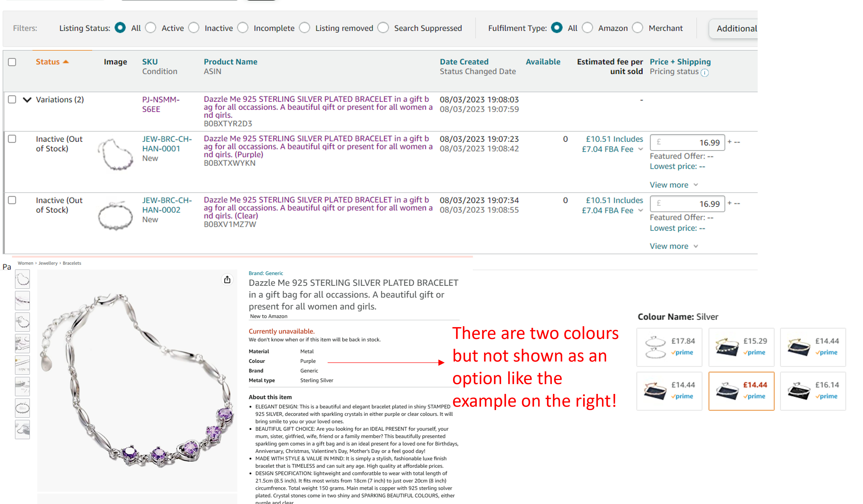Click the share icon on product image
This screenshot has height=504, width=863.
click(x=227, y=280)
